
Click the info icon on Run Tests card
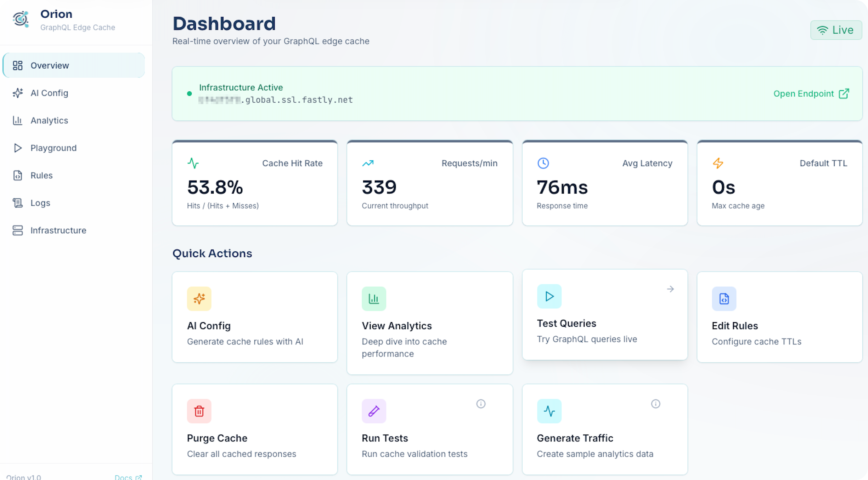pyautogui.click(x=481, y=404)
